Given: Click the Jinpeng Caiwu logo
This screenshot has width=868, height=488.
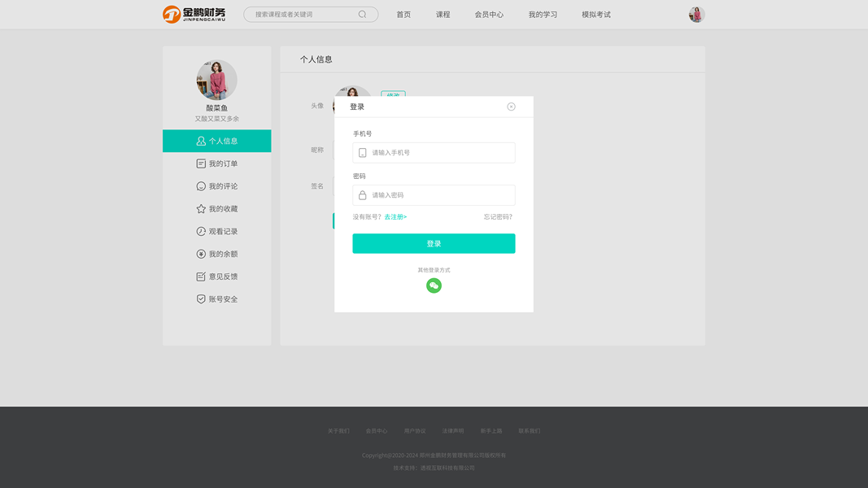Looking at the screenshot, I should tap(194, 15).
